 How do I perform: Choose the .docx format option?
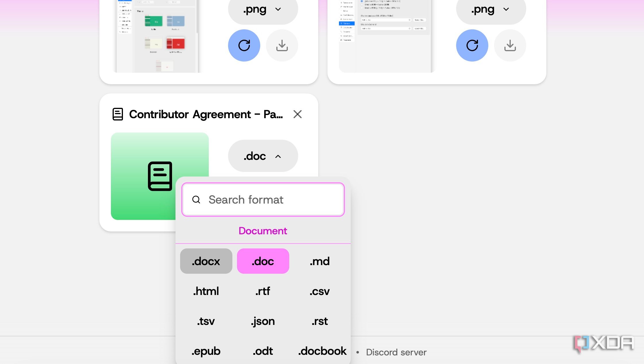206,261
